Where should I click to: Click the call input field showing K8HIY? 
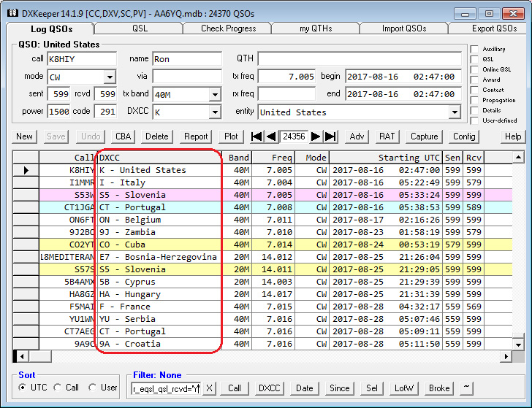point(82,59)
